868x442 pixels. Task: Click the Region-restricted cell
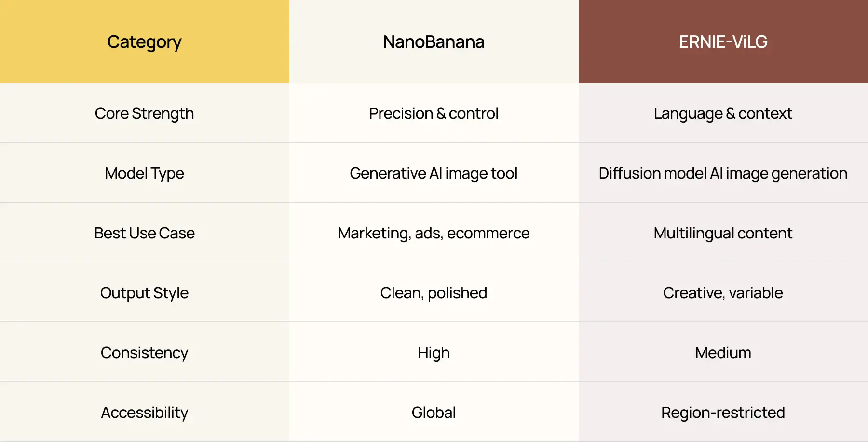pos(723,413)
